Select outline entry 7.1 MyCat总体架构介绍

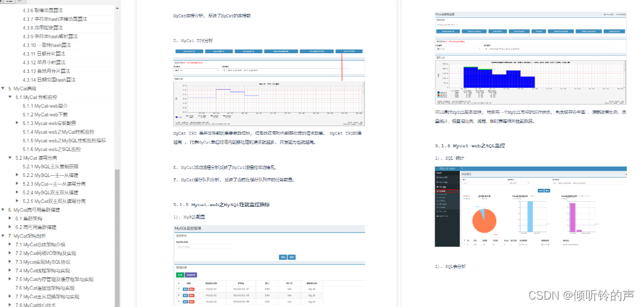40,244
